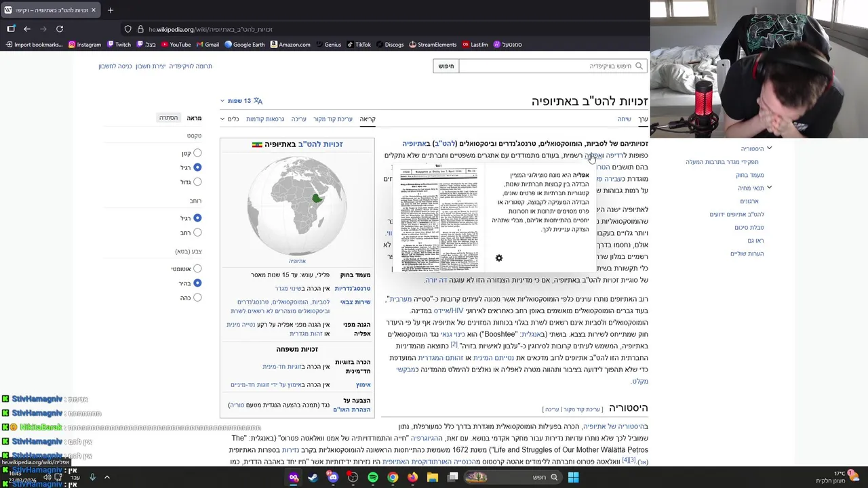Click the עריכה link beside היסטוריה heading
Viewport: 868px width, 488px height.
[553, 409]
